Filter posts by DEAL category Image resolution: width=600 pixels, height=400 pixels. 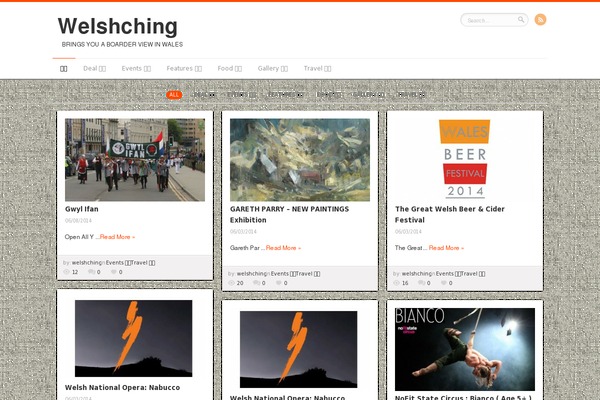(204, 95)
